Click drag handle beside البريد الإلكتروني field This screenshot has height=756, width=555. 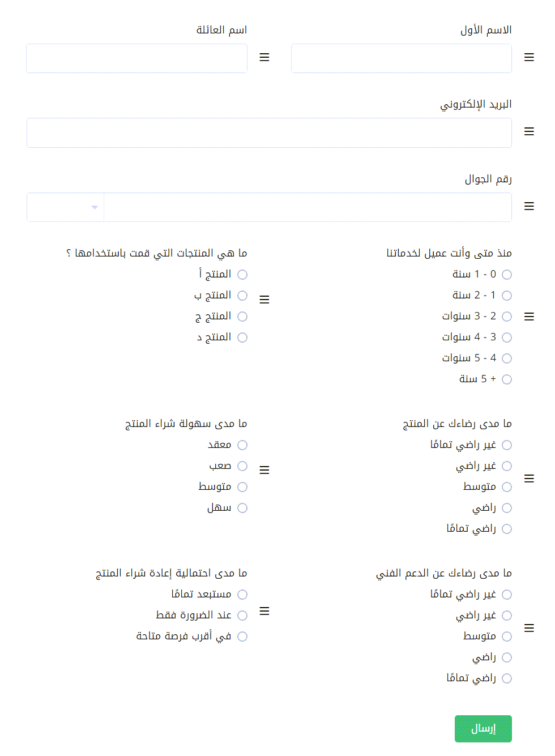point(529,131)
